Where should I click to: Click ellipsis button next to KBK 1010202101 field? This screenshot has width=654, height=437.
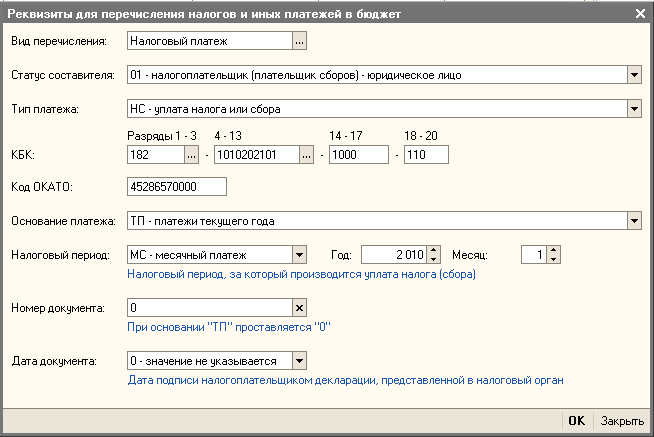tap(307, 155)
